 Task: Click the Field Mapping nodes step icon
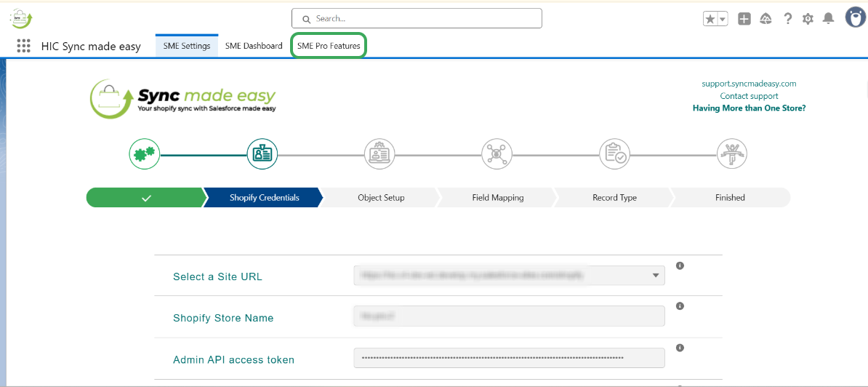coord(497,153)
